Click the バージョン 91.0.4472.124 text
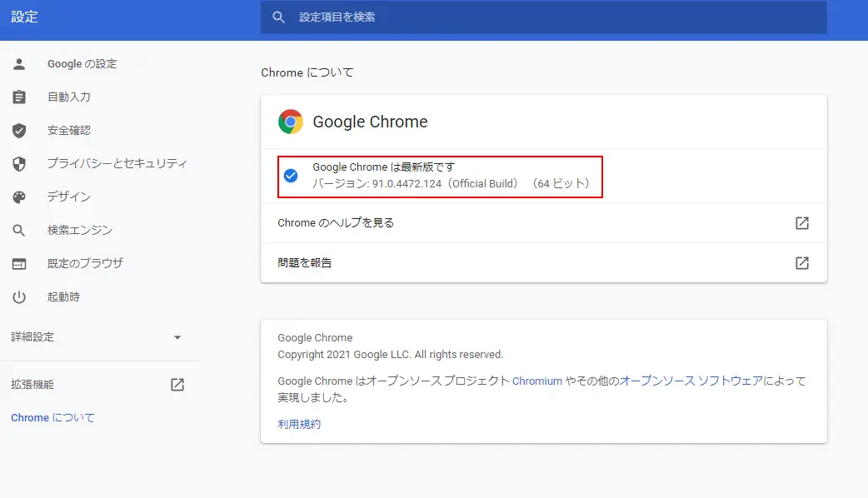Screen dimensions: 868x498 (x=451, y=184)
